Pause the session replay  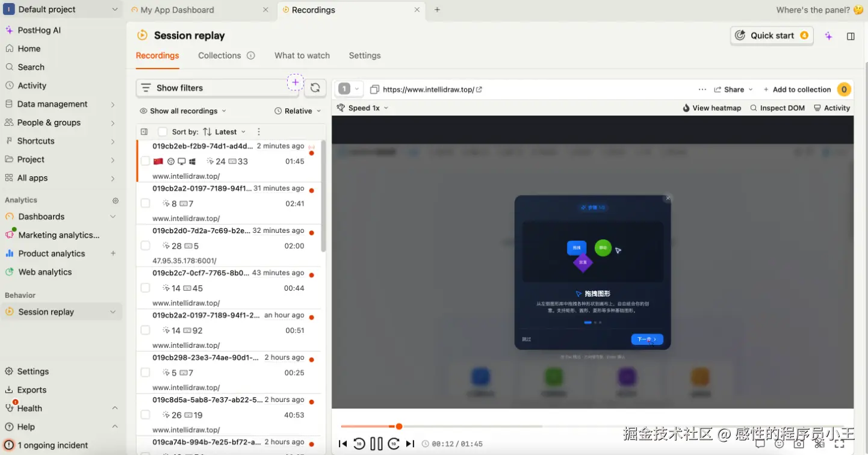[376, 444]
